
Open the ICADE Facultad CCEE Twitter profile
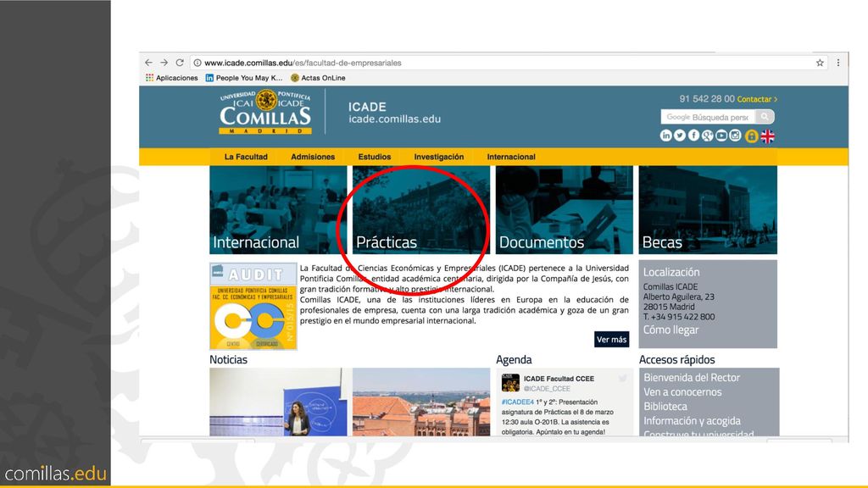[559, 379]
